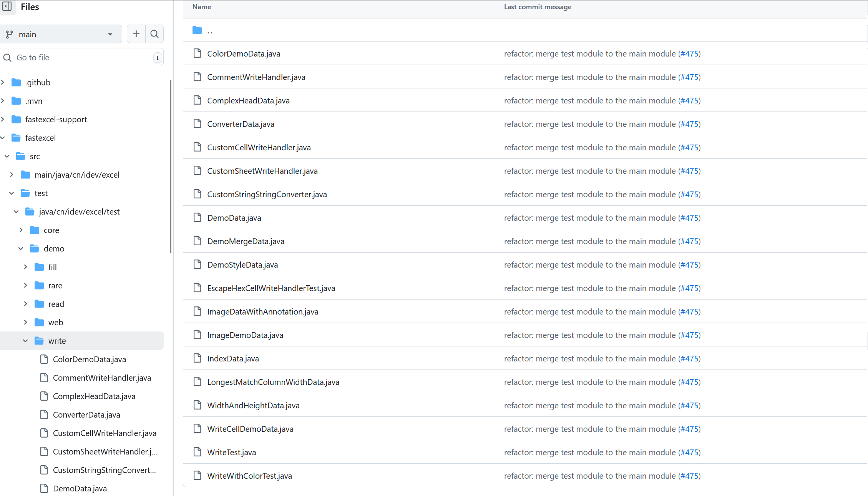Screen dimensions: 868x496
Task: Click the Files panel heading
Action: (x=30, y=7)
